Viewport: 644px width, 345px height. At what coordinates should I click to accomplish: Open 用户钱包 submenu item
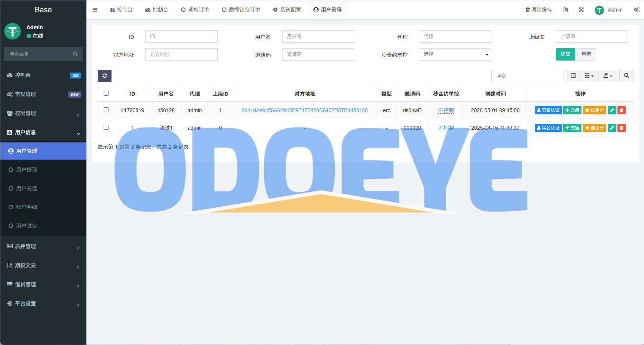pyautogui.click(x=43, y=226)
